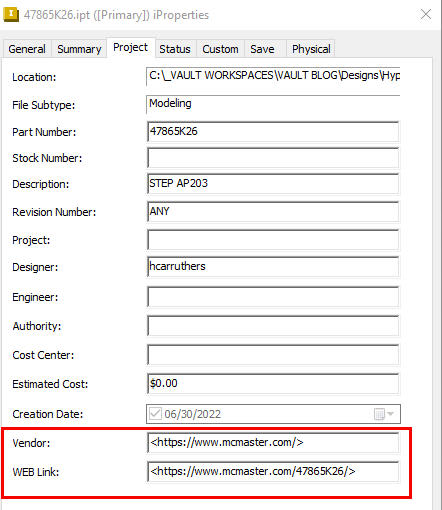Click the Location path field

point(273,77)
